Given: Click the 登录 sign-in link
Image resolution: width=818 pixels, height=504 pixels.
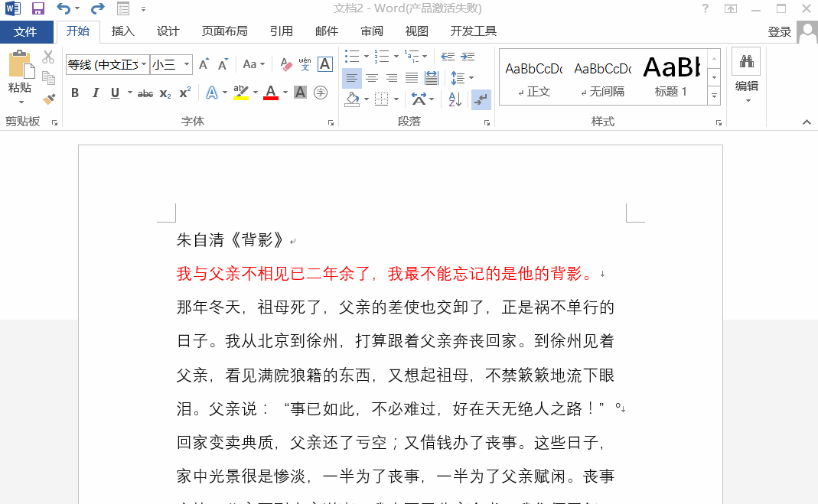Looking at the screenshot, I should coord(780,32).
